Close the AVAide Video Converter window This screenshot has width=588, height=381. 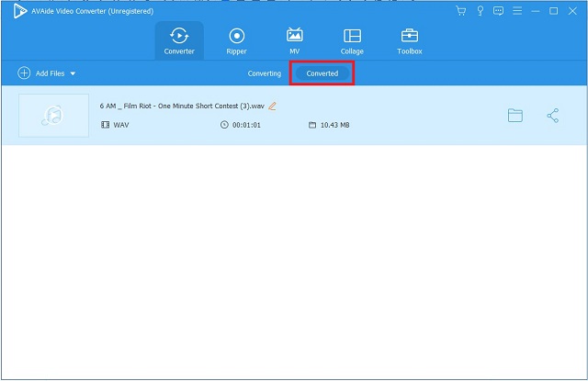point(572,11)
